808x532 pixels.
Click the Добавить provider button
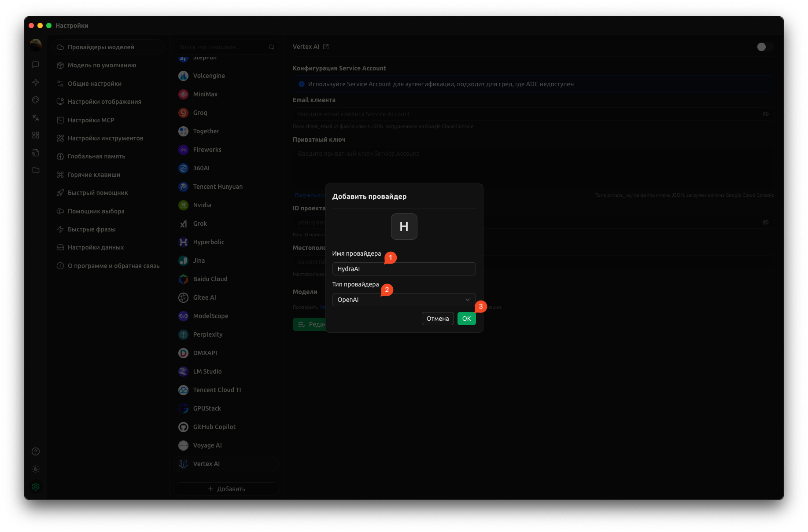click(226, 489)
